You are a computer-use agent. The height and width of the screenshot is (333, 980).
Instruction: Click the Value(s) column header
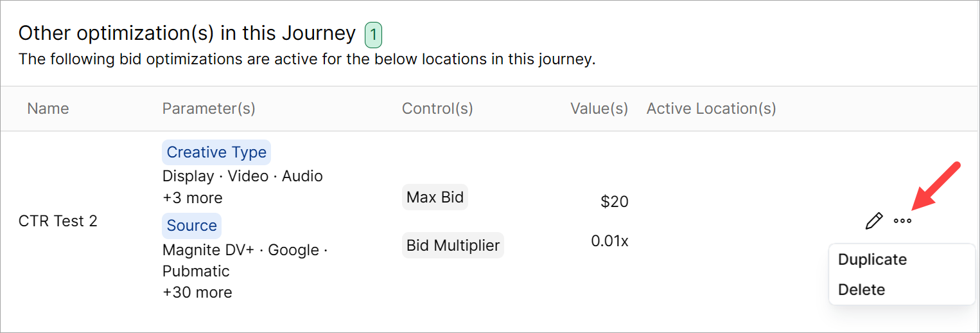599,109
